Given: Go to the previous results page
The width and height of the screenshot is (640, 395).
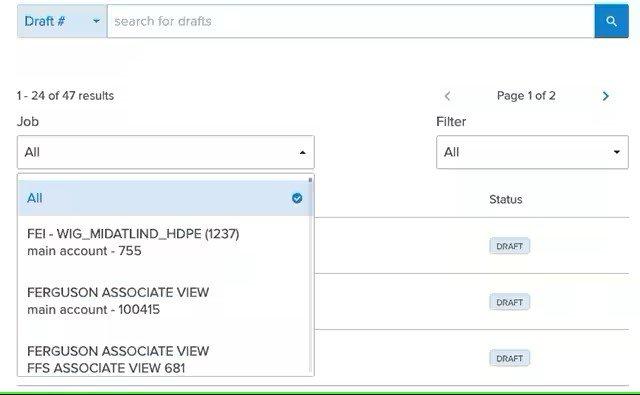Looking at the screenshot, I should pos(447,96).
